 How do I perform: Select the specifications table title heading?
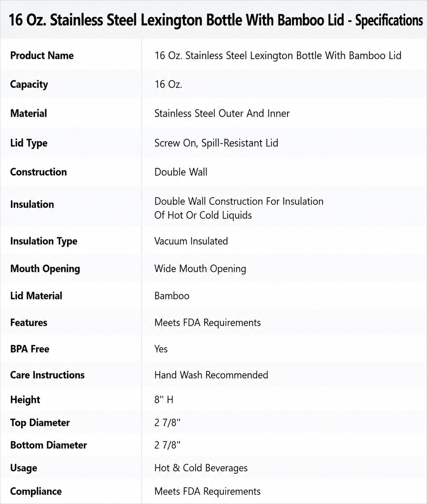(215, 20)
